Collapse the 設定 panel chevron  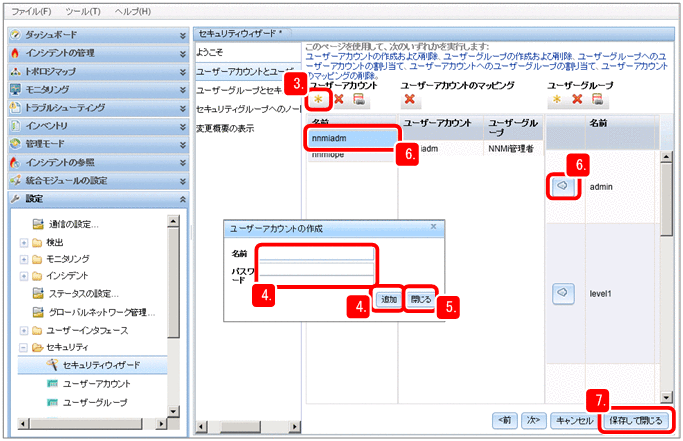tap(183, 199)
